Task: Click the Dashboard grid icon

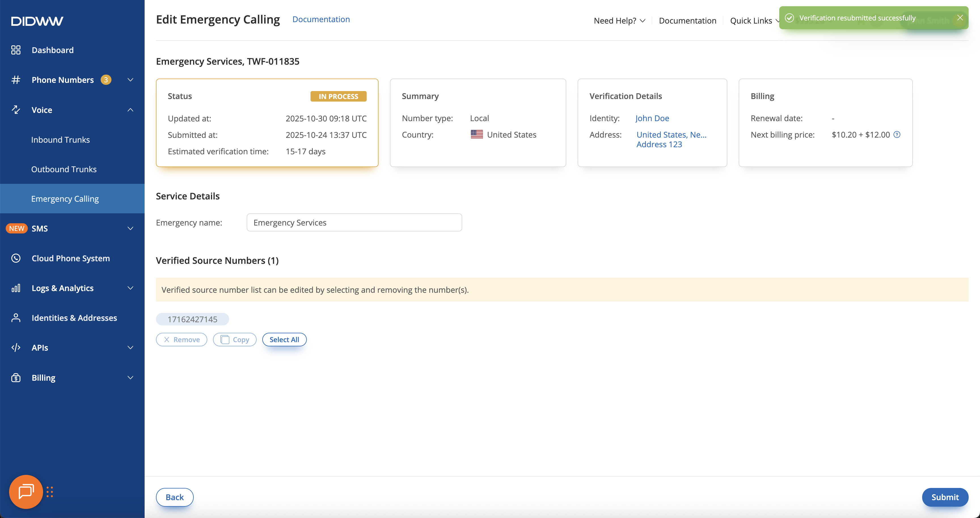Action: [x=16, y=50]
